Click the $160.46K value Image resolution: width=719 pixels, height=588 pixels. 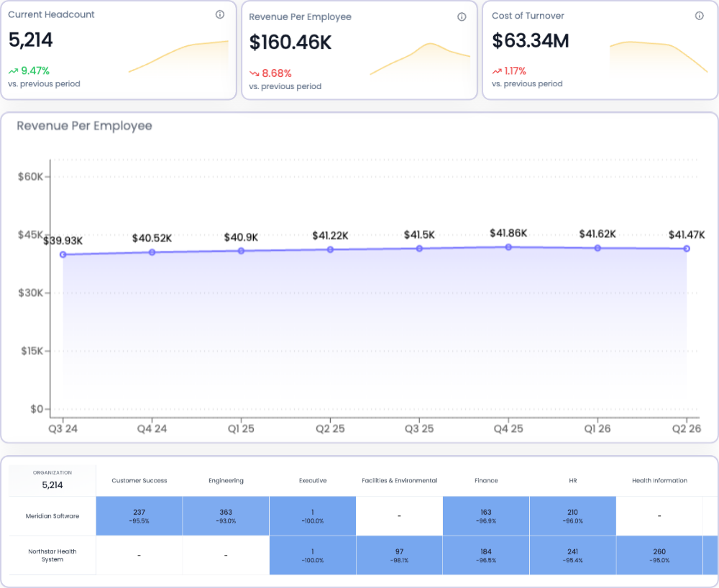coord(290,42)
